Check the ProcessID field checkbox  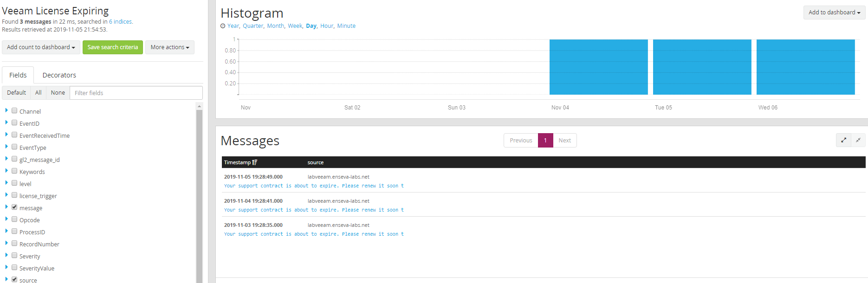point(14,231)
